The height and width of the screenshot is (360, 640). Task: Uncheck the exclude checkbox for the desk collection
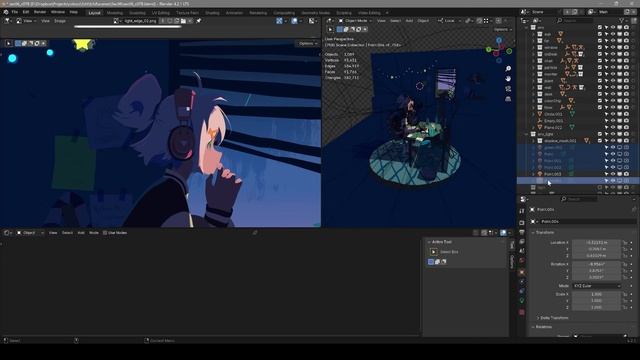[600, 94]
